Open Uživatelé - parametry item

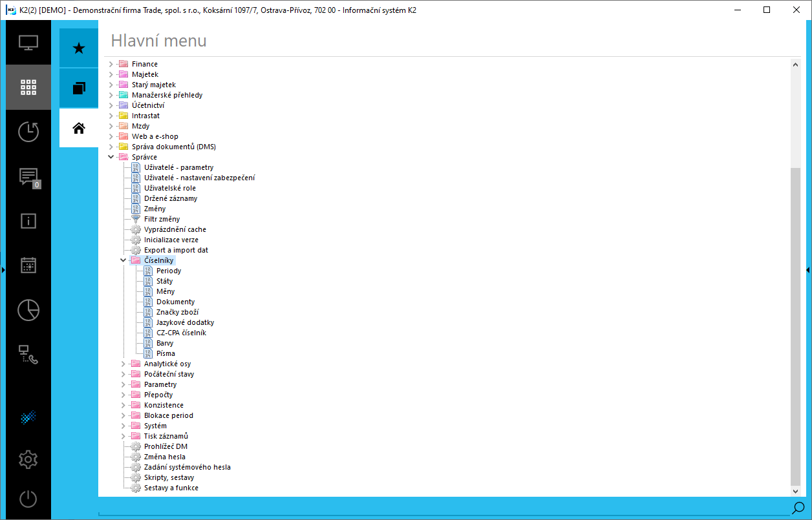pyautogui.click(x=178, y=167)
